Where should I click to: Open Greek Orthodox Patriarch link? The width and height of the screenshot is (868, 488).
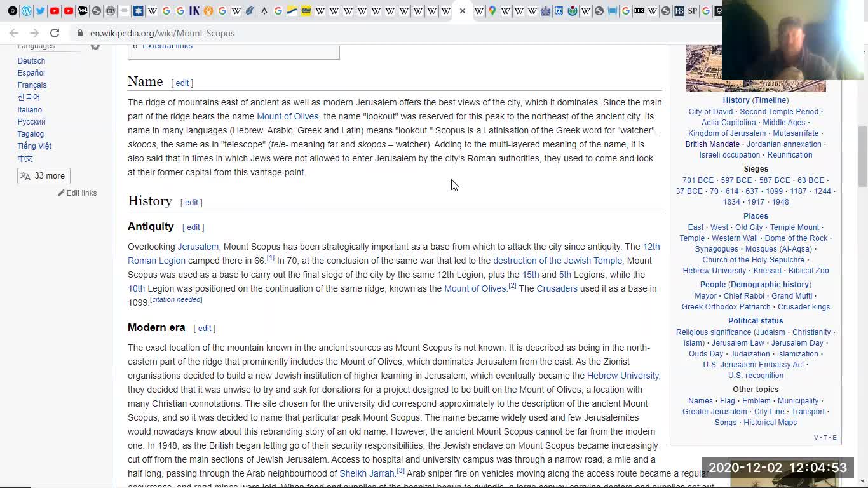726,307
